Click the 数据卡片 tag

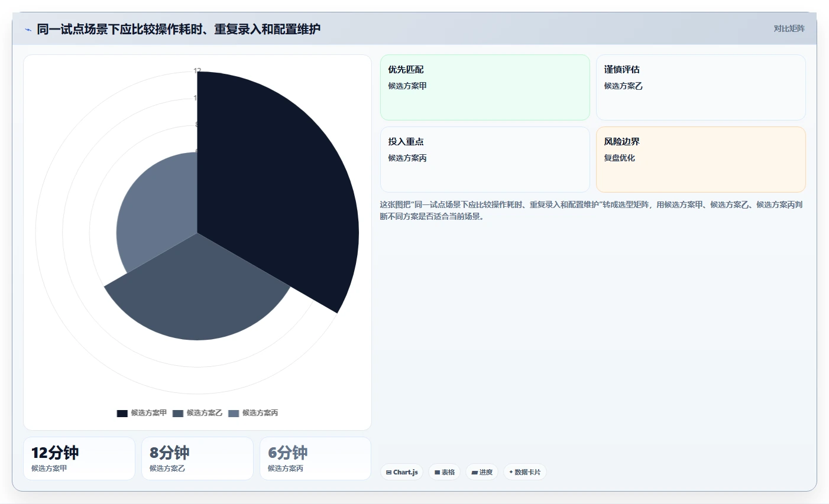(x=525, y=472)
